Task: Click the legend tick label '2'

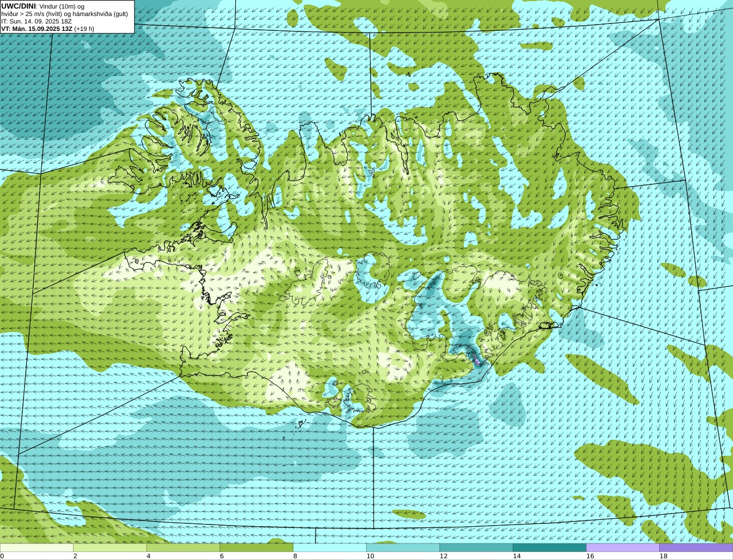Action: click(x=75, y=556)
